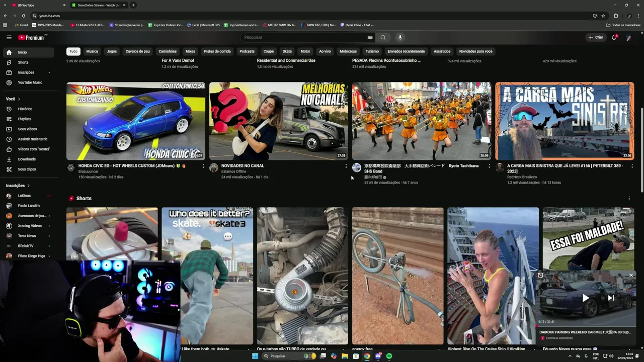Select the Cavalos de pau filter chip
The image size is (644, 362).
137,51
